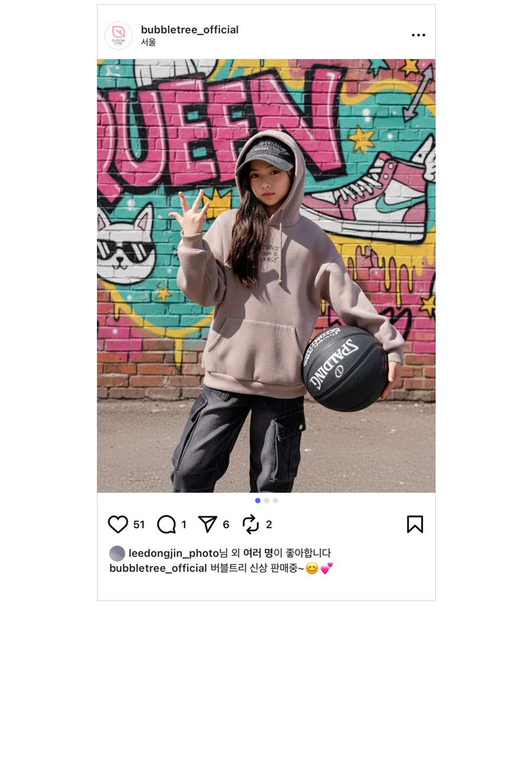Screen dimensions: 532x778
Task: Save post with the bookmark icon
Action: (415, 524)
